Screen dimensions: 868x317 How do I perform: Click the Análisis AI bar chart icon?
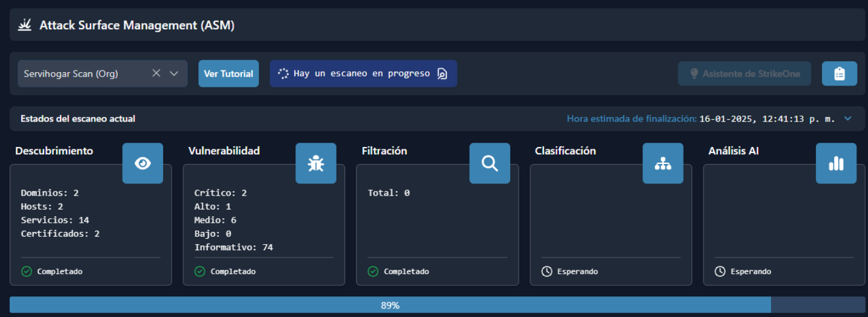[x=836, y=163]
